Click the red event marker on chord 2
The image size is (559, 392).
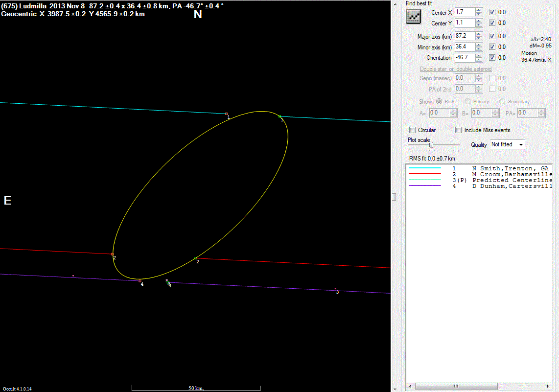(112, 254)
